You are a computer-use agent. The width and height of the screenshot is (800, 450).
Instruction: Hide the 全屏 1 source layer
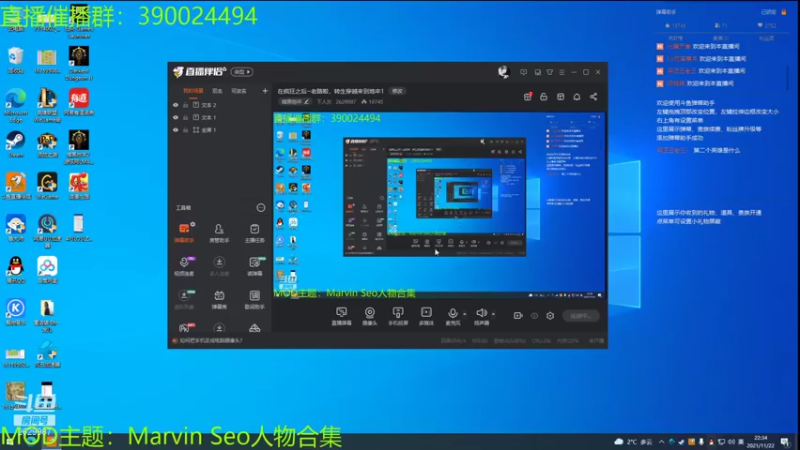(x=176, y=130)
